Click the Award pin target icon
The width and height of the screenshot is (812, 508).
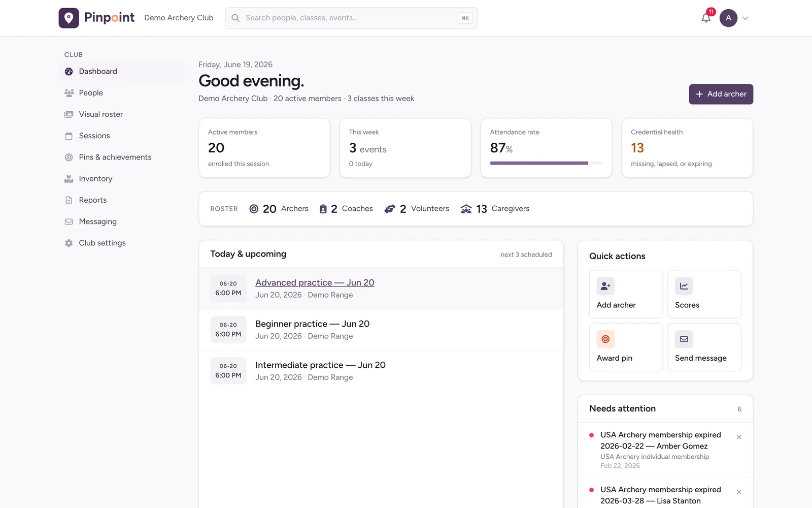click(x=605, y=339)
